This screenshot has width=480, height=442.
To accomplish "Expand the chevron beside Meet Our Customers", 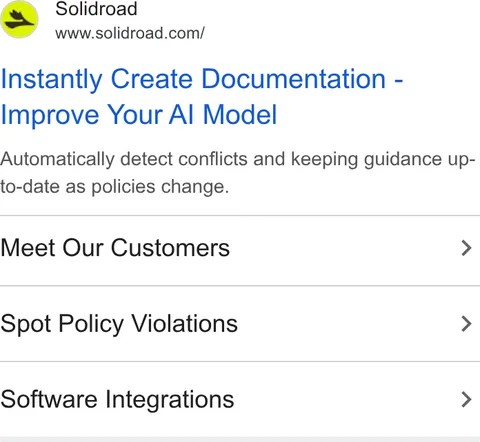I will 466,248.
